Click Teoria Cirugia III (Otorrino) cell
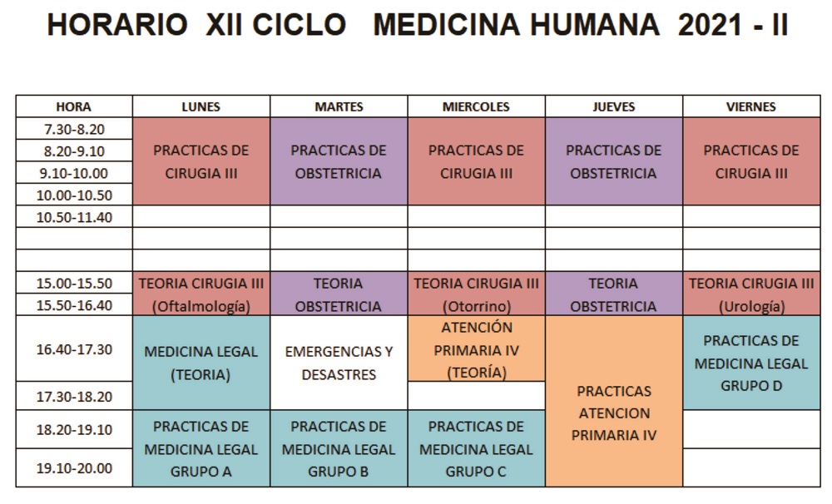The width and height of the screenshot is (832, 504). (x=476, y=294)
